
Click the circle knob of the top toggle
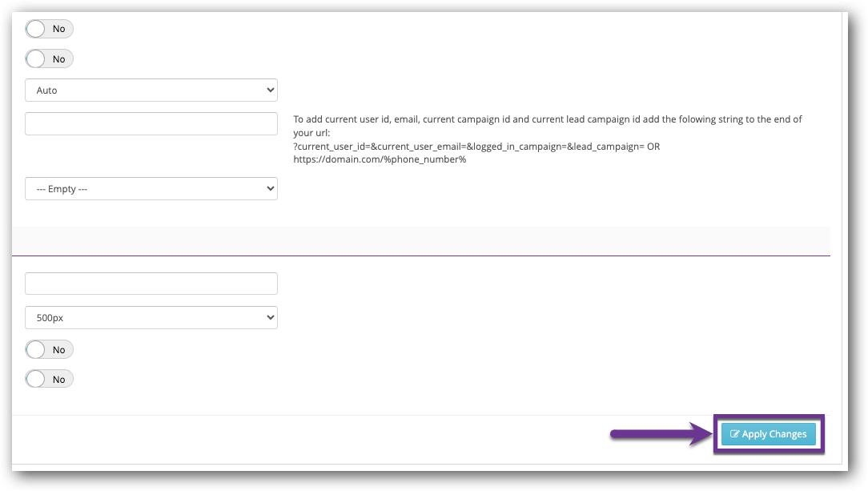pos(36,28)
